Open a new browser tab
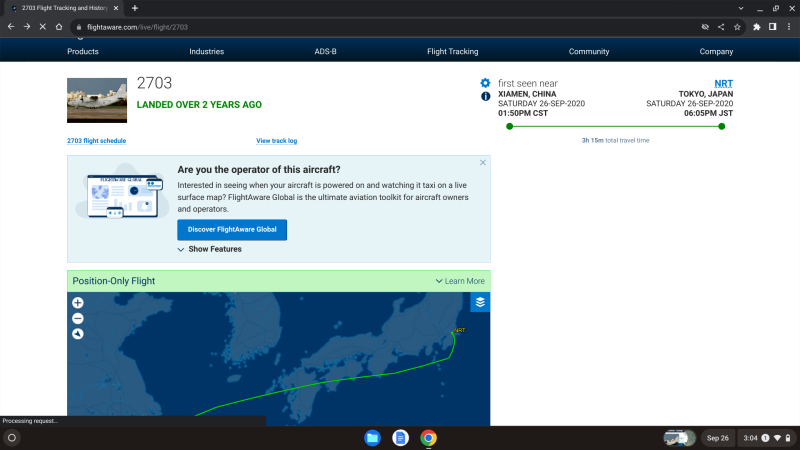This screenshot has width=800, height=450. click(x=135, y=8)
